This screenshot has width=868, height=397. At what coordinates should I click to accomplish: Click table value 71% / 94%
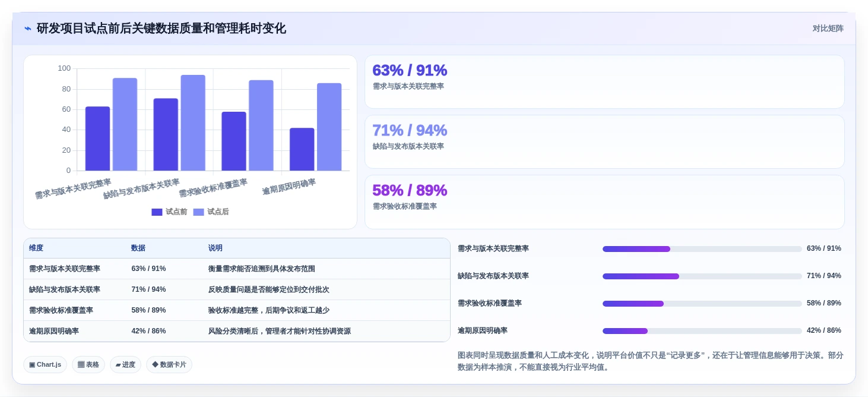(148, 289)
